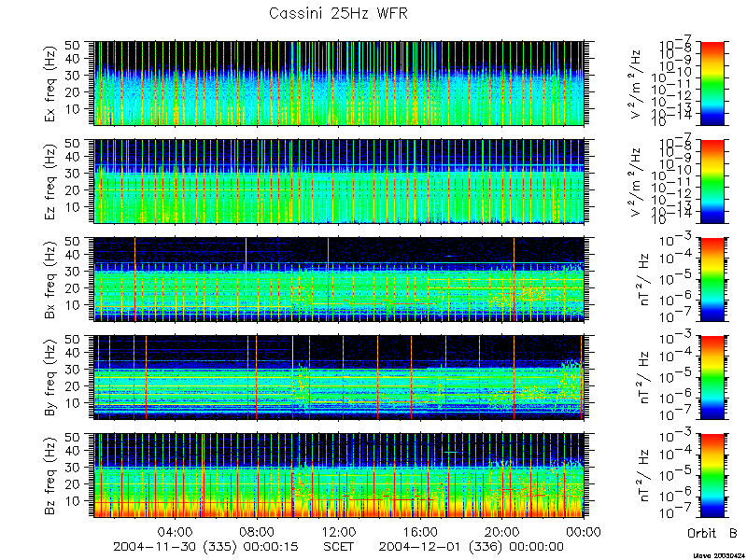Click the "Bz freq (Hz)" axis label
The height and width of the screenshot is (560, 747).
51,476
